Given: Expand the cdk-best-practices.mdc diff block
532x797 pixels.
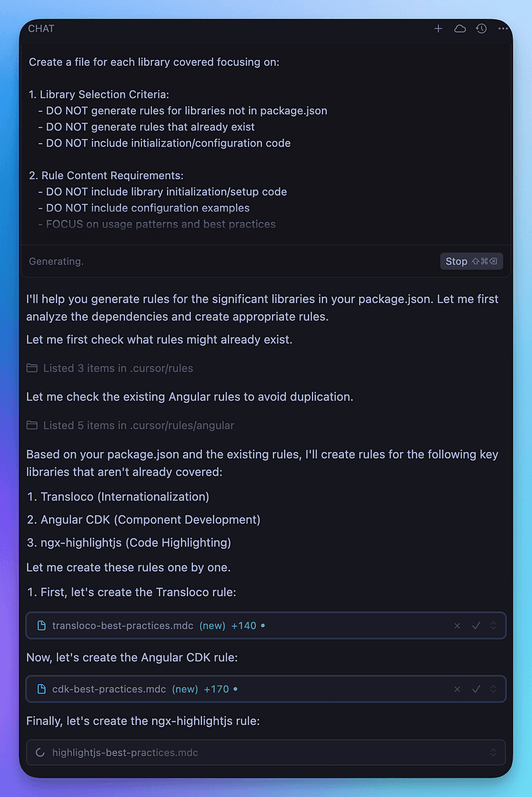Looking at the screenshot, I should [493, 689].
